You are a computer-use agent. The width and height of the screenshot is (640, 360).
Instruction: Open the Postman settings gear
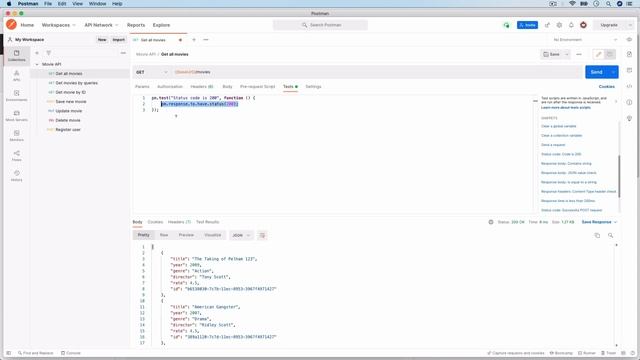(x=559, y=25)
